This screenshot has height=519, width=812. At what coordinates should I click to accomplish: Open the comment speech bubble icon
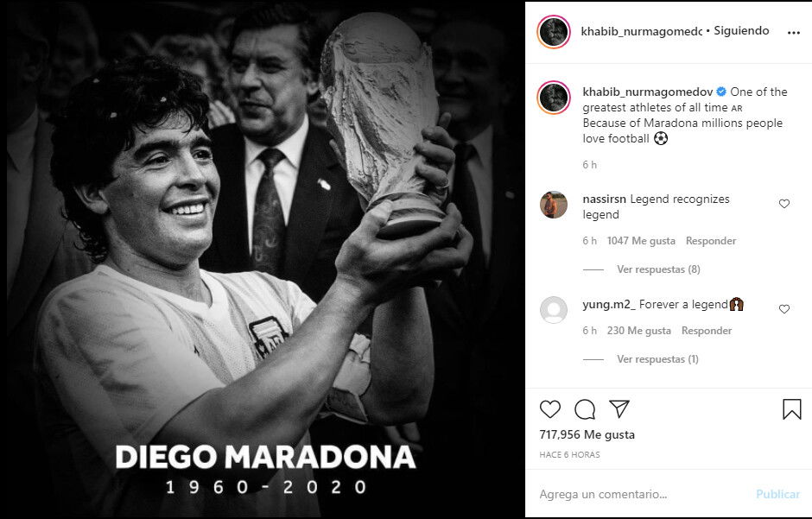(x=585, y=409)
